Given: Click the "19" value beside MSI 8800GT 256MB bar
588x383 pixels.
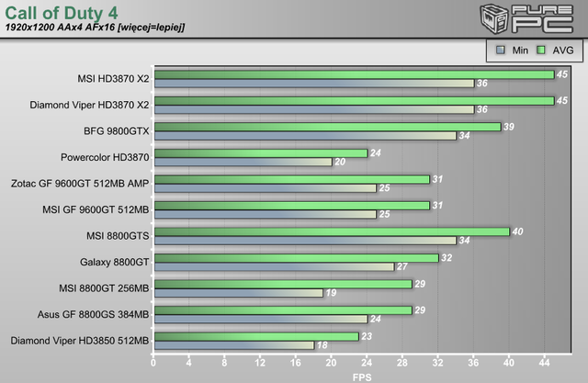Looking at the screenshot, I should pyautogui.click(x=331, y=293).
